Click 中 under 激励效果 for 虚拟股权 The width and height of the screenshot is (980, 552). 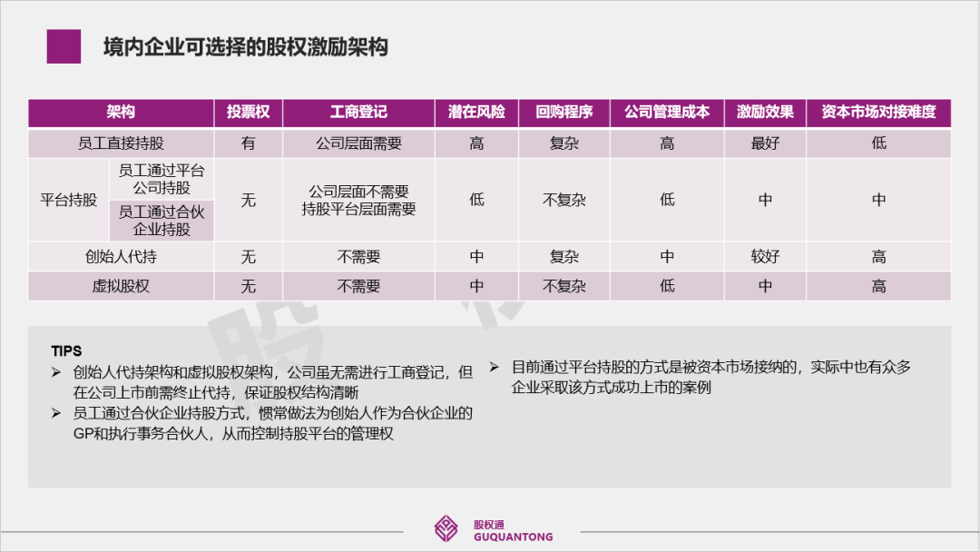tap(765, 286)
